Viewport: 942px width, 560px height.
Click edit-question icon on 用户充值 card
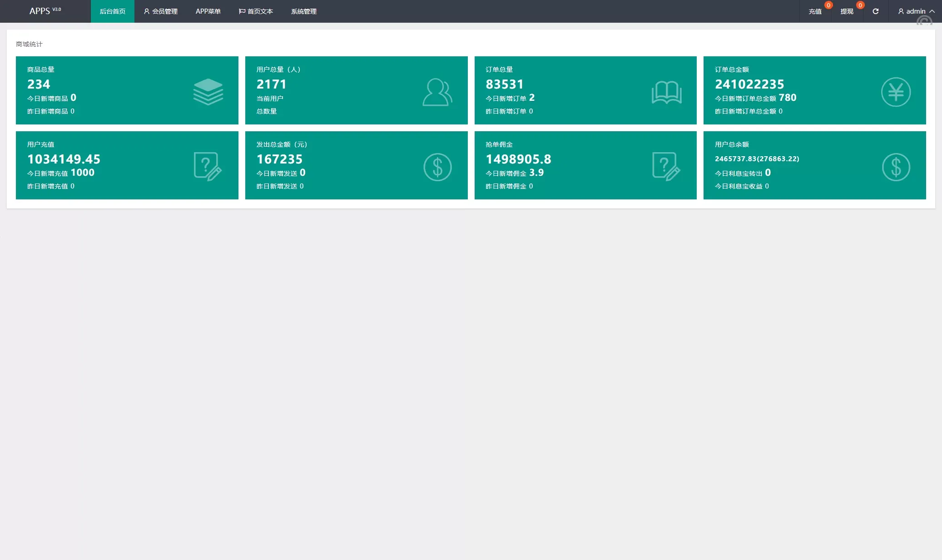(208, 167)
